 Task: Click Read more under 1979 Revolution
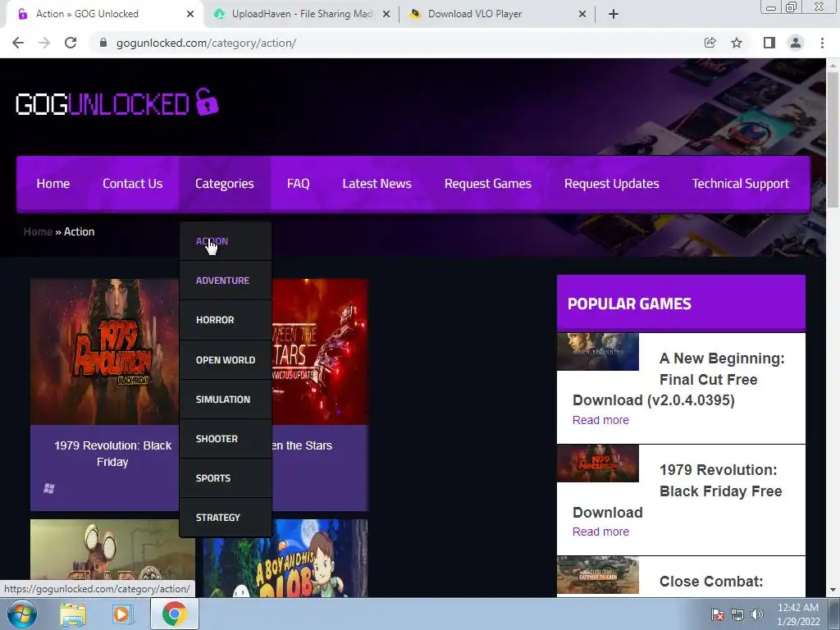600,532
